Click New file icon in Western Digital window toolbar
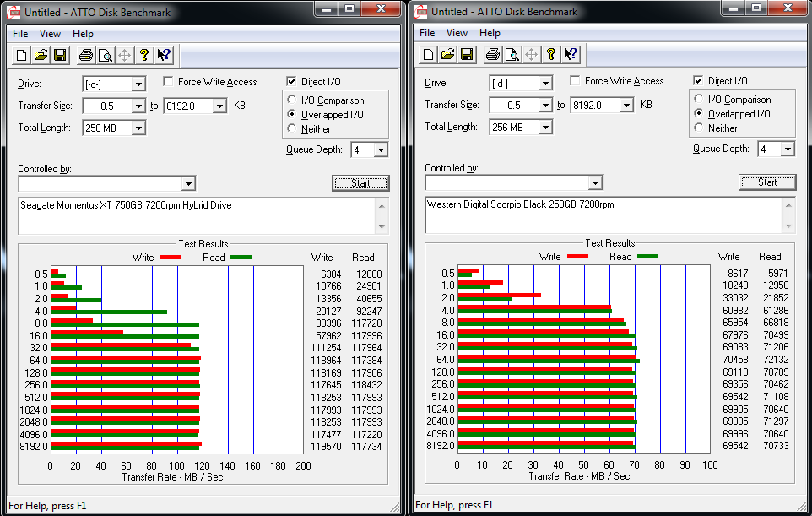The width and height of the screenshot is (812, 516). click(x=429, y=54)
